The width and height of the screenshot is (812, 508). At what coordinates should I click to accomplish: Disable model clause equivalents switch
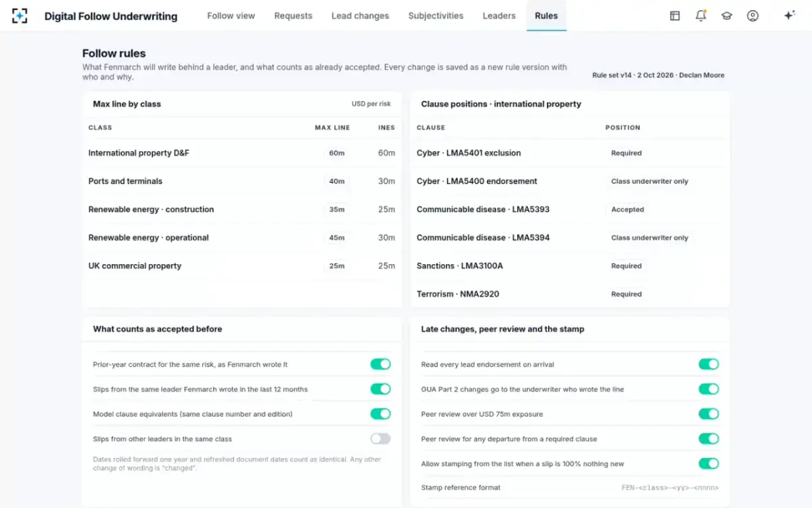coord(380,414)
